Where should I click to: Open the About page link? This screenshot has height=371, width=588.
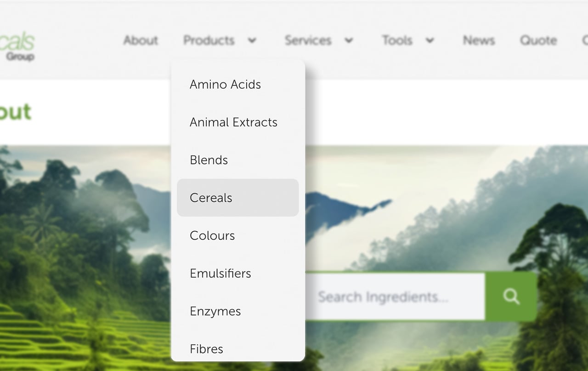[x=141, y=40]
